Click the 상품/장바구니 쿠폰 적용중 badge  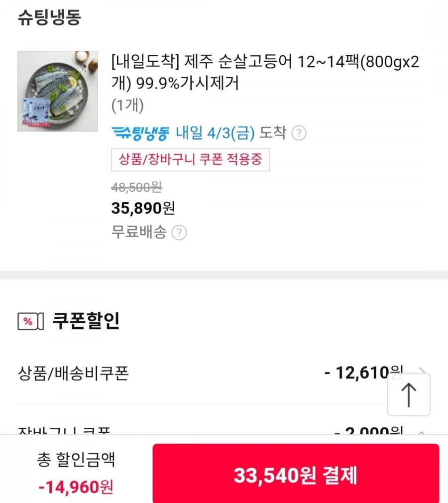[x=191, y=160]
